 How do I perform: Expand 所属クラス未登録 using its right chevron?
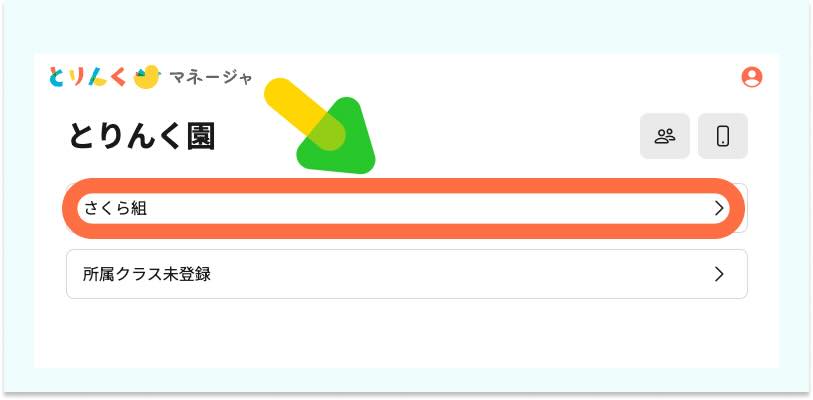[719, 274]
